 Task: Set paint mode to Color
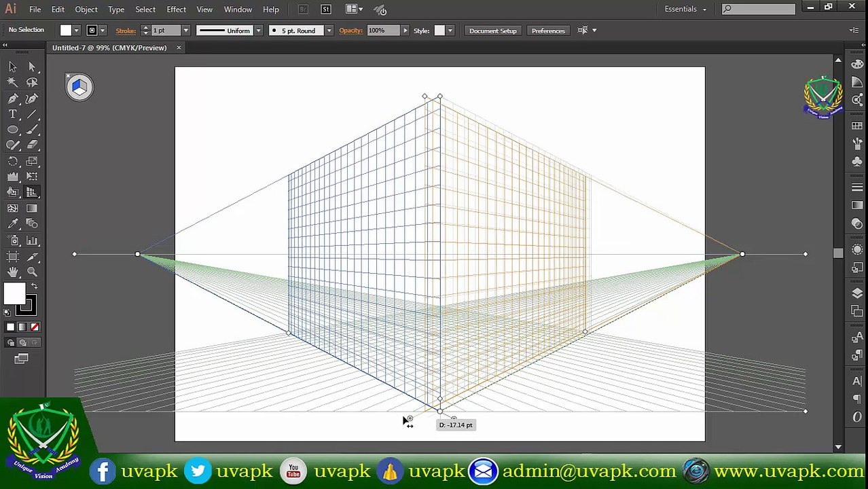click(x=10, y=327)
